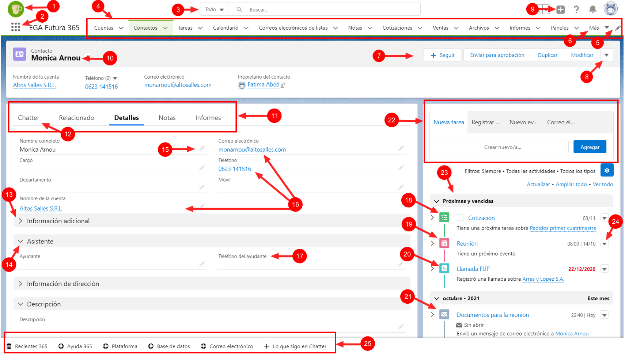Click the teal call icon for Llamada FUP
This screenshot has width=625, height=364.
point(444,268)
